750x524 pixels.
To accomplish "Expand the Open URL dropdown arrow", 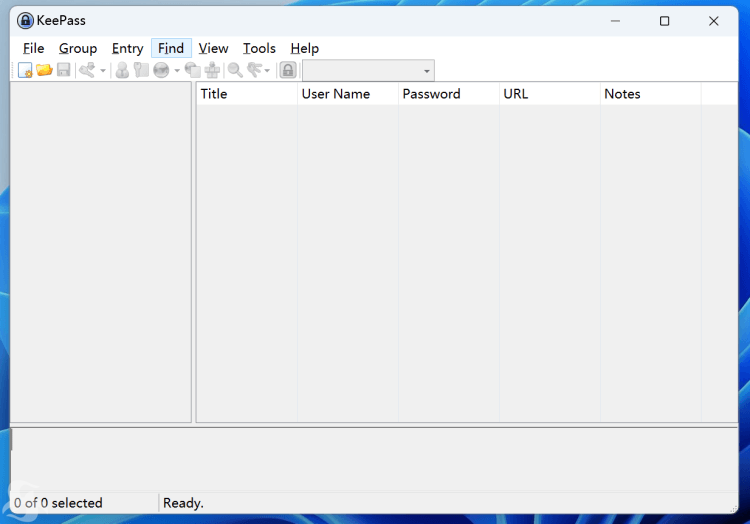I will point(177,71).
